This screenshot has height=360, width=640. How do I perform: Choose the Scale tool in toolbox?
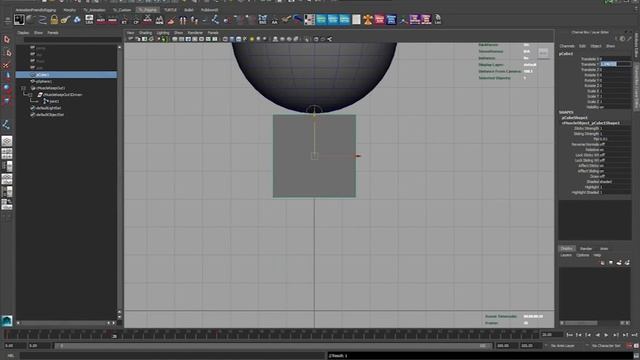7,100
